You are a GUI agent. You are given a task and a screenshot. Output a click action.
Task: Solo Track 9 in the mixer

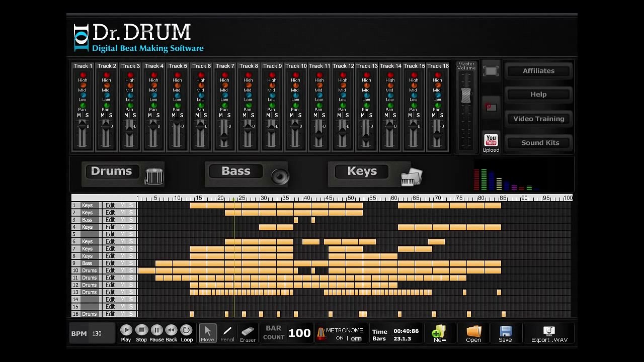point(276,116)
